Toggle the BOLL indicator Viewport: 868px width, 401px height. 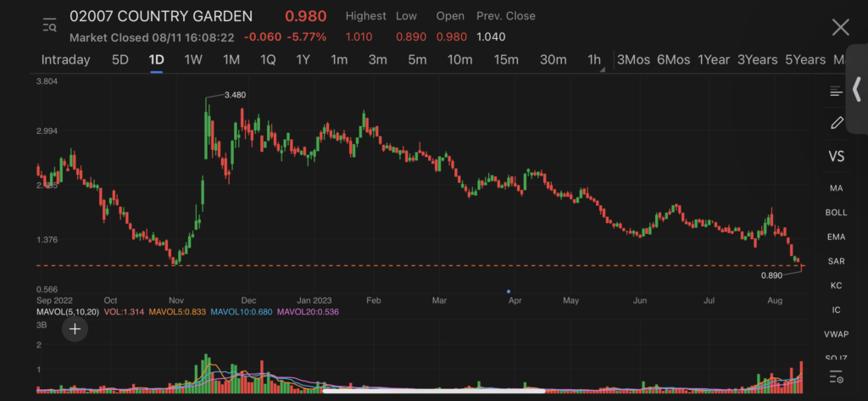pos(836,213)
